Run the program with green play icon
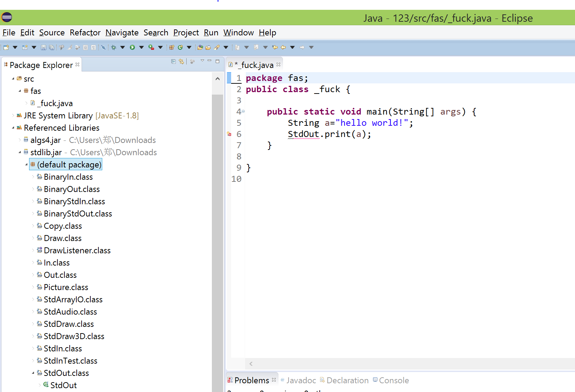The width and height of the screenshot is (575, 392). [x=132, y=47]
